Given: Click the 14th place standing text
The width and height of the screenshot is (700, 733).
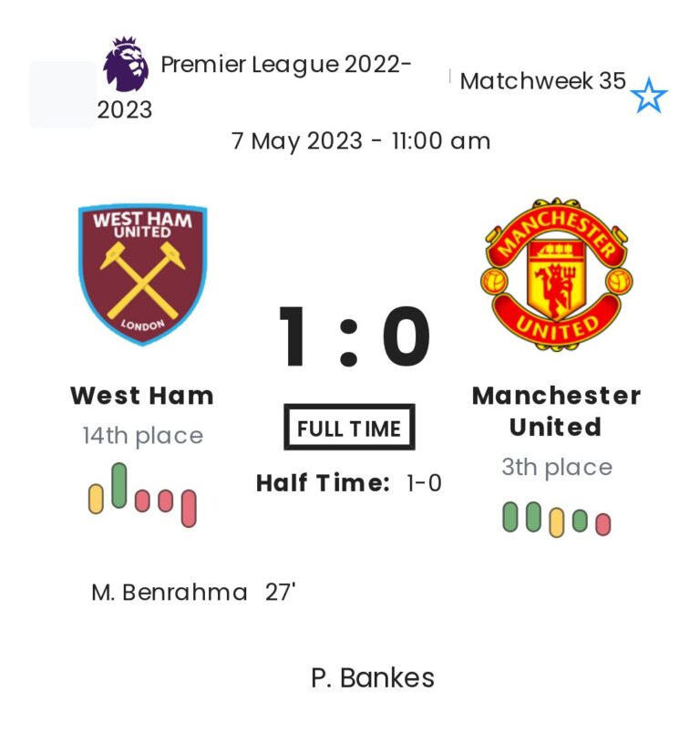Looking at the screenshot, I should [x=142, y=436].
